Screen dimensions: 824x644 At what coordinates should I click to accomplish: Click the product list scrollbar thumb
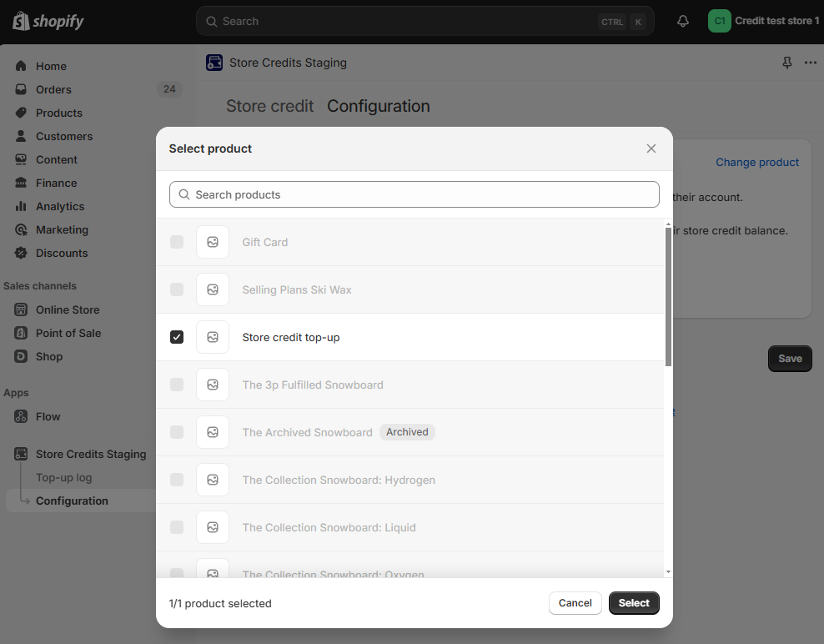[668, 296]
